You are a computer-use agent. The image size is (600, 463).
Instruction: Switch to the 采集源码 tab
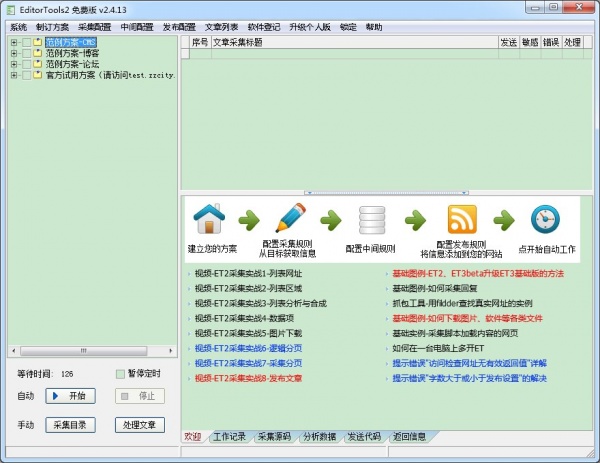pos(274,437)
